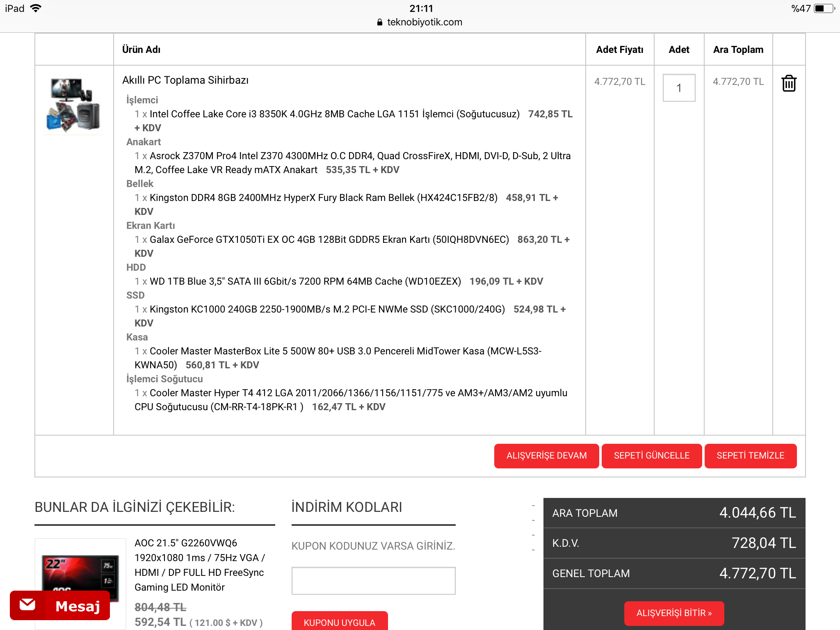Tap the Wi-Fi status icon

click(36, 8)
